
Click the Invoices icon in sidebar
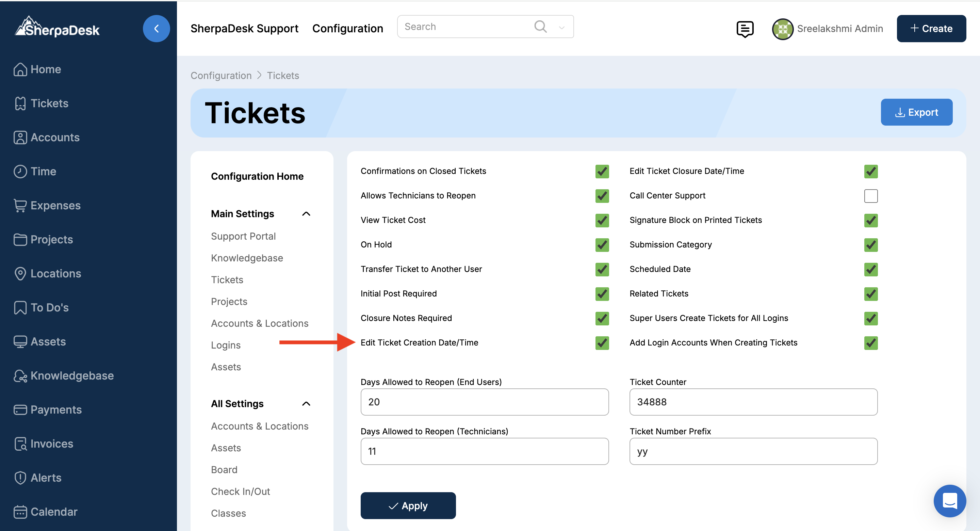point(20,444)
